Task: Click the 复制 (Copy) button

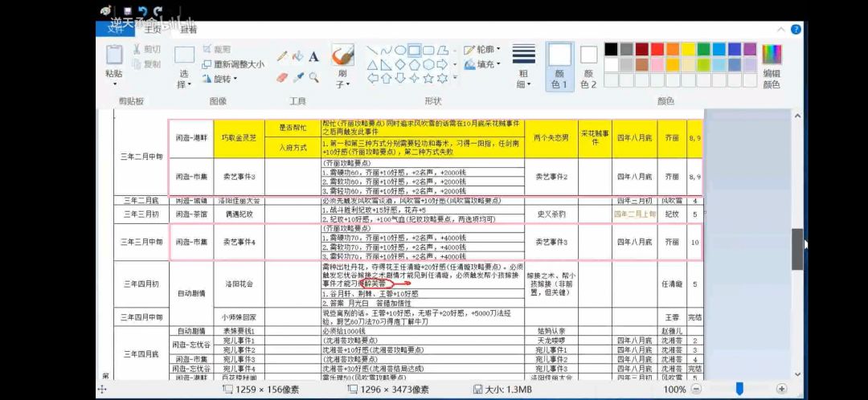Action: pos(147,64)
